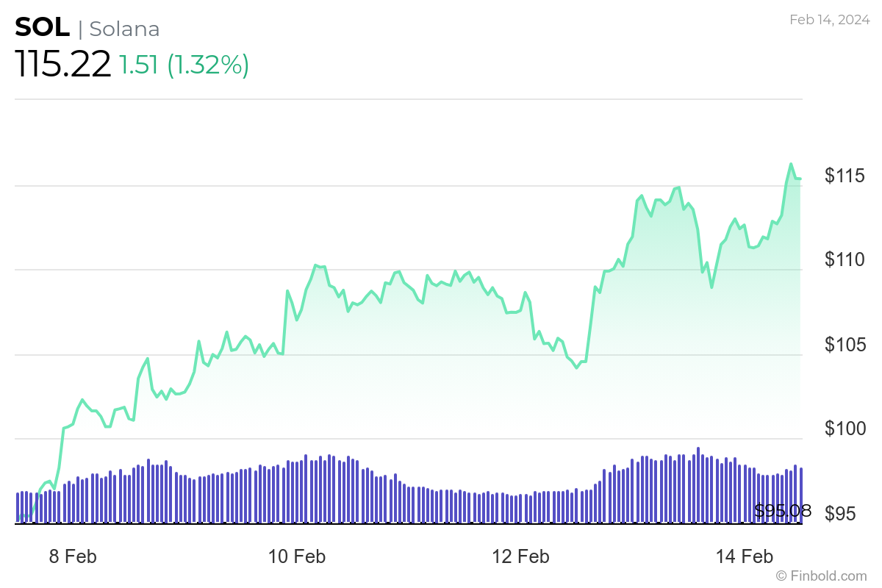
Task: Select the $115 price axis label
Action: (x=844, y=176)
